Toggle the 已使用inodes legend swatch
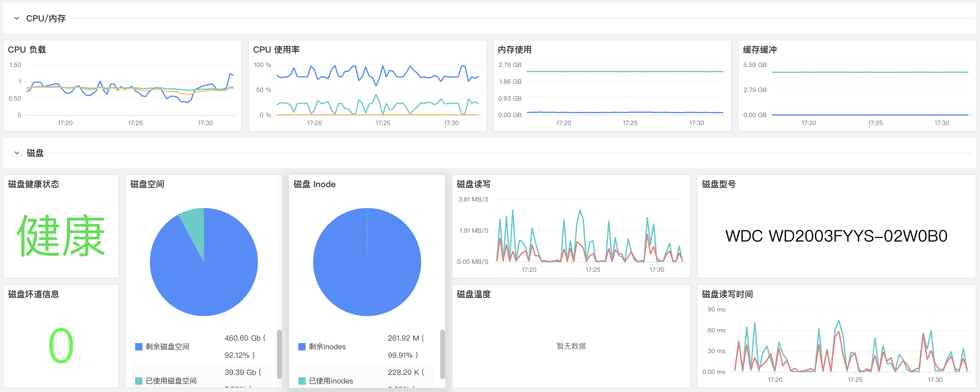 coord(302,381)
